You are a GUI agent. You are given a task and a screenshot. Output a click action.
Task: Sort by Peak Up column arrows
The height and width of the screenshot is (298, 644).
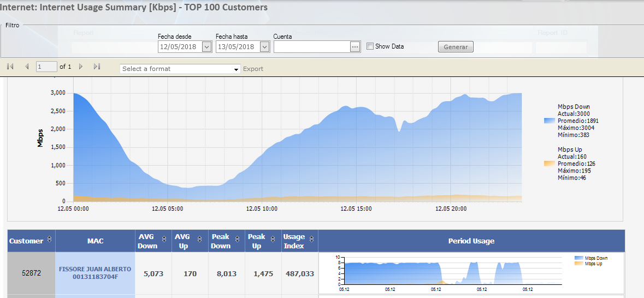point(274,241)
